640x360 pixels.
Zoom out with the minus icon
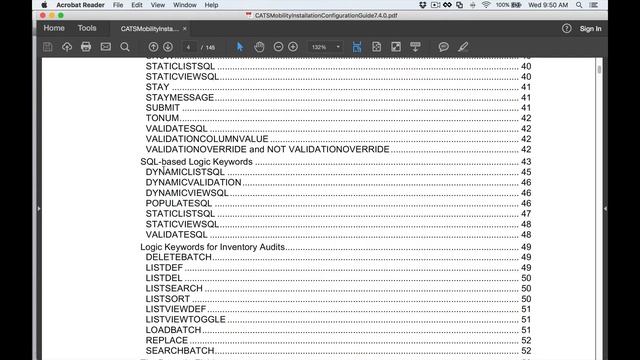coord(278,47)
